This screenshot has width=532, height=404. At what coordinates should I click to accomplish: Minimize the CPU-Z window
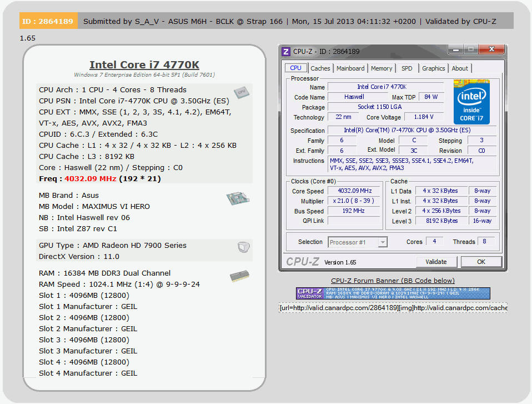(456, 49)
